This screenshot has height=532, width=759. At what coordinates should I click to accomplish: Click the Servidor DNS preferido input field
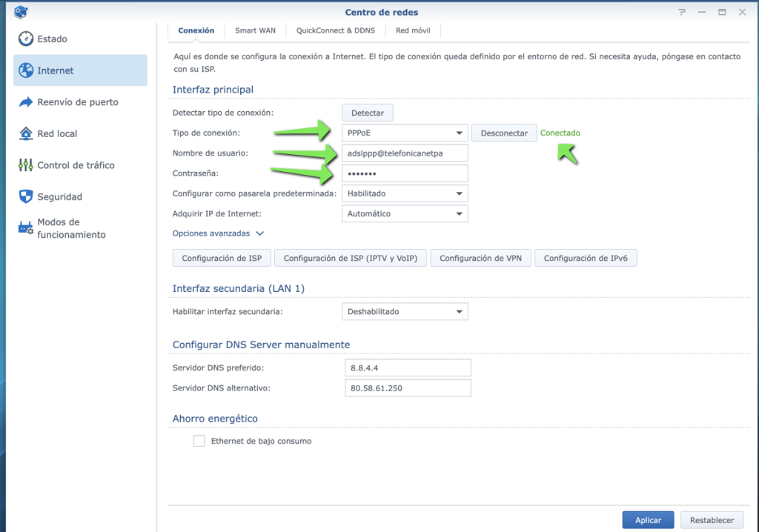click(x=408, y=368)
